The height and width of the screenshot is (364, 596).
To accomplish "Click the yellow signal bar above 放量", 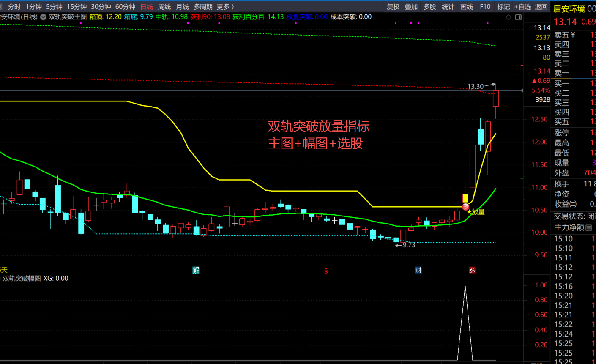I will [x=465, y=198].
